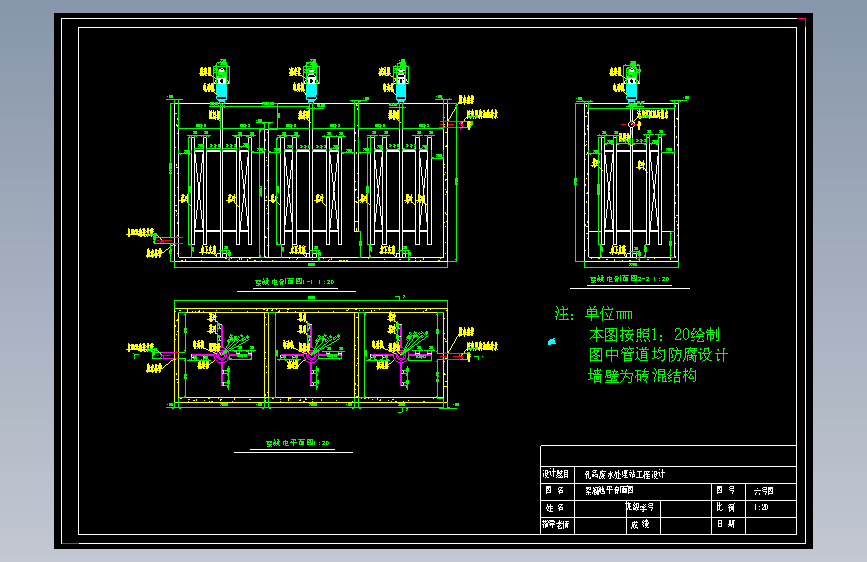Click the '设计题目' title block cell
This screenshot has width=867, height=562.
click(x=556, y=474)
